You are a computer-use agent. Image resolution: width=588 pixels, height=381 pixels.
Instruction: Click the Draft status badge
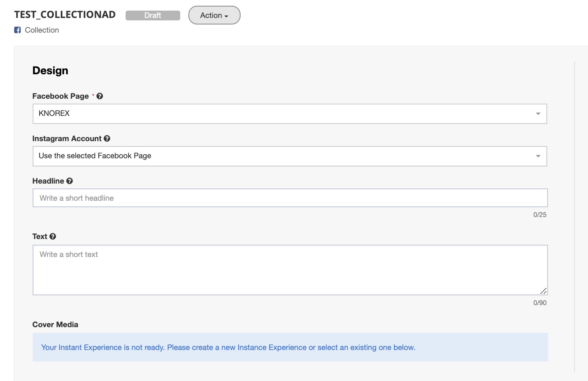pyautogui.click(x=153, y=16)
